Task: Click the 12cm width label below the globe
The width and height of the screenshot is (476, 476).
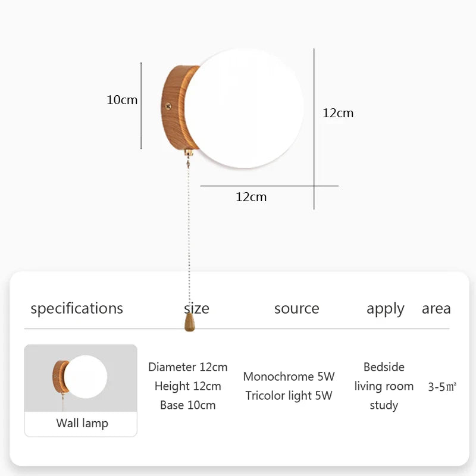Action: pyautogui.click(x=251, y=197)
